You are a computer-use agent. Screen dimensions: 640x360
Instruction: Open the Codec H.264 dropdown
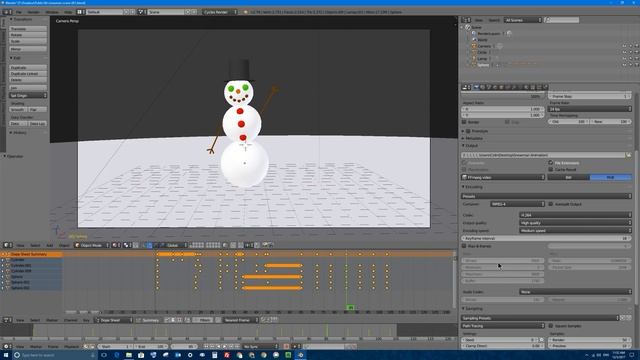[x=575, y=215]
